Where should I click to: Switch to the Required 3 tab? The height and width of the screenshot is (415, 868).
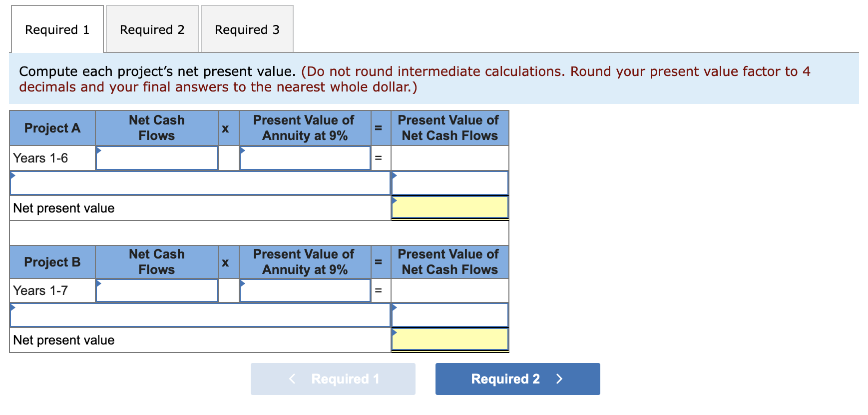coord(247,29)
